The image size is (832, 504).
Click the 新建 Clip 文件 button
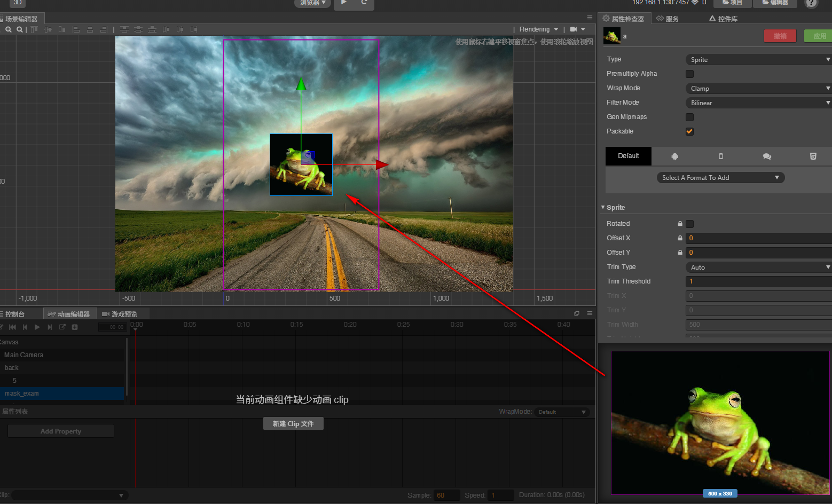(293, 423)
